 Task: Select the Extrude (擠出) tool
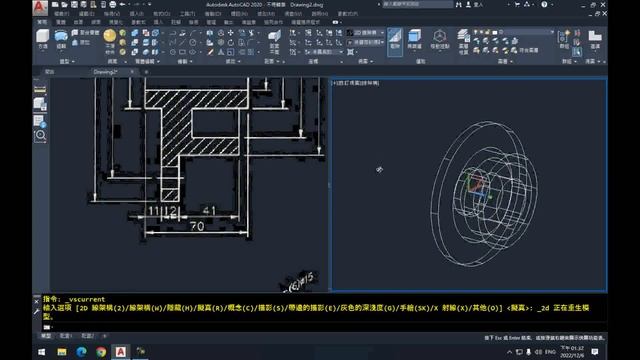point(61,39)
